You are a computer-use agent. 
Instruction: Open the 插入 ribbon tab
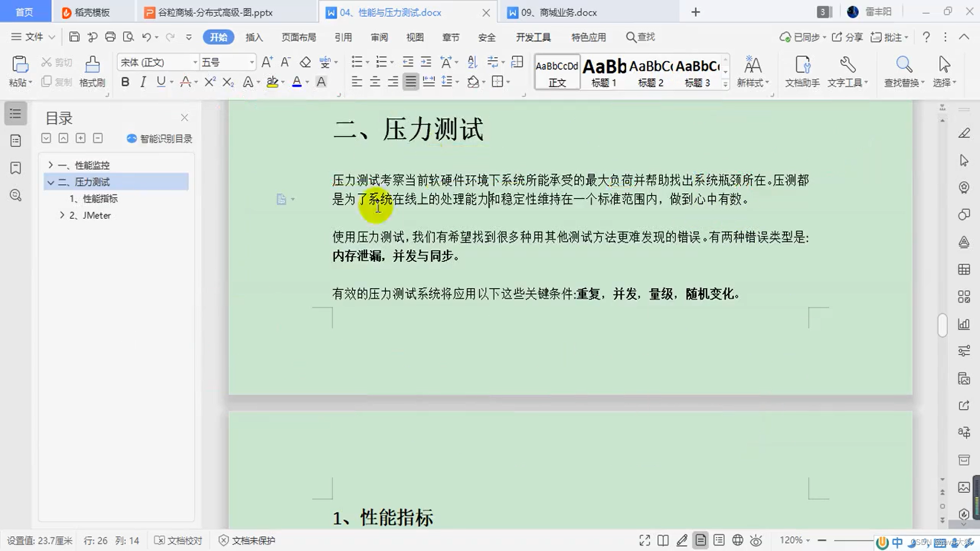tap(254, 37)
